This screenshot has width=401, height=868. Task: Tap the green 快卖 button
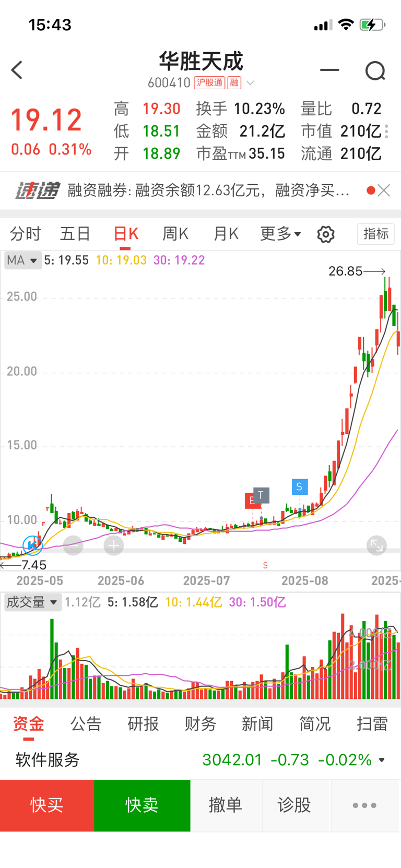click(x=142, y=805)
